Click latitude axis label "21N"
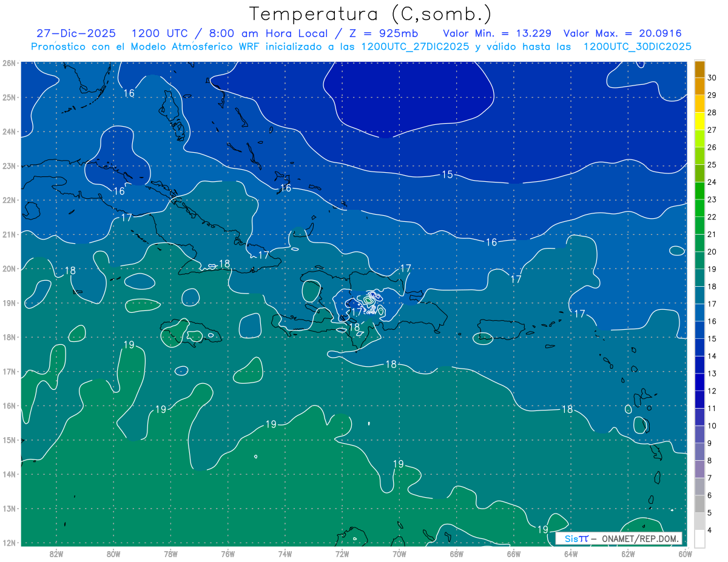The width and height of the screenshot is (728, 562). point(8,234)
